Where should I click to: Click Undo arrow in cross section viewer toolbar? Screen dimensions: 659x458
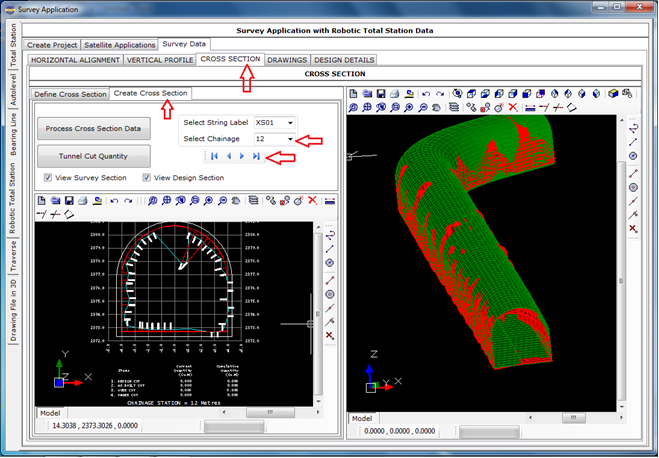(x=114, y=201)
